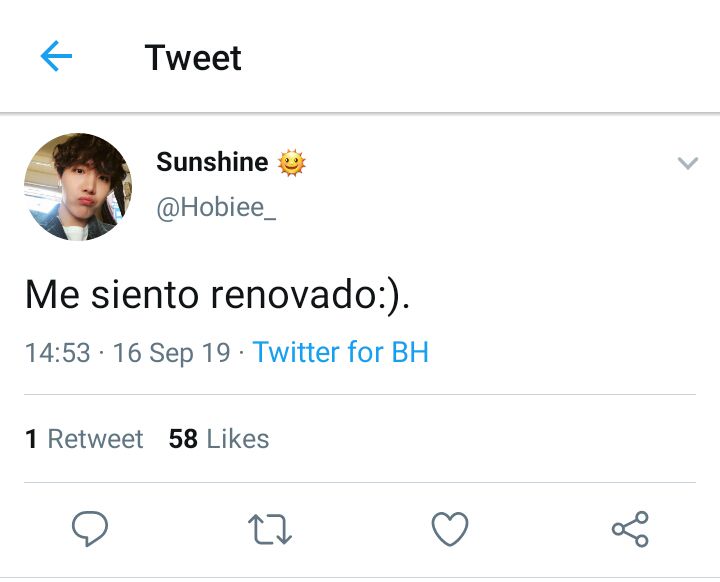720x582 pixels.
Task: Open the Twitter for BH source link
Action: pyautogui.click(x=341, y=352)
